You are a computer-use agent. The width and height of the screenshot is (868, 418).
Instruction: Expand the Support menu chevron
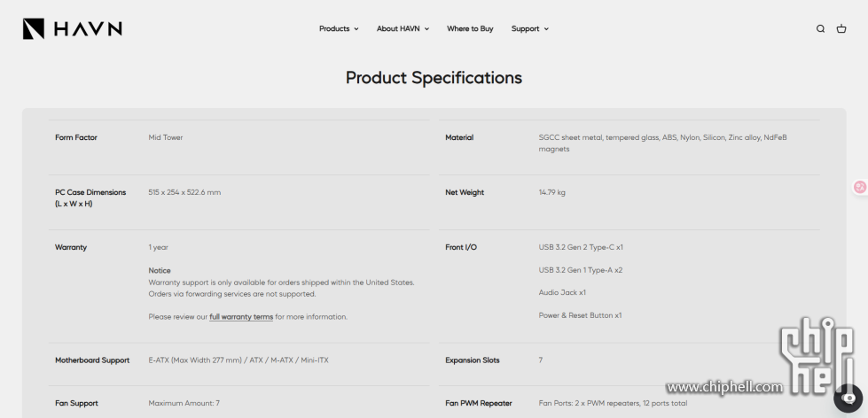pyautogui.click(x=546, y=29)
